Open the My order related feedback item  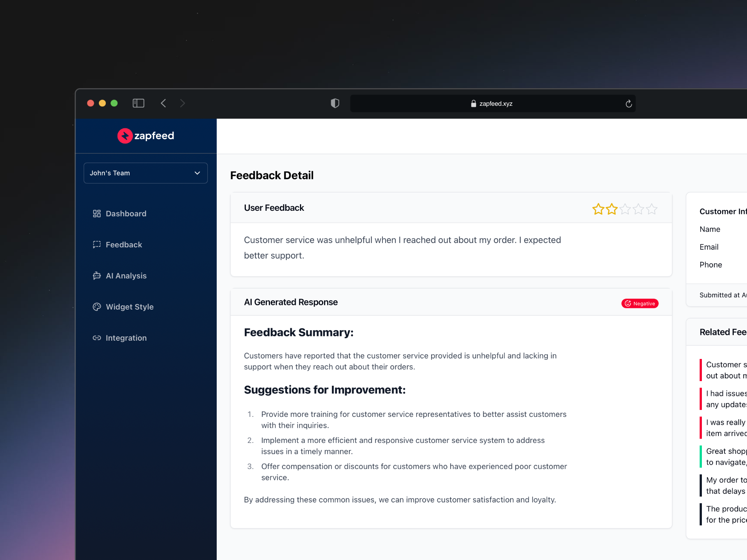[725, 485]
